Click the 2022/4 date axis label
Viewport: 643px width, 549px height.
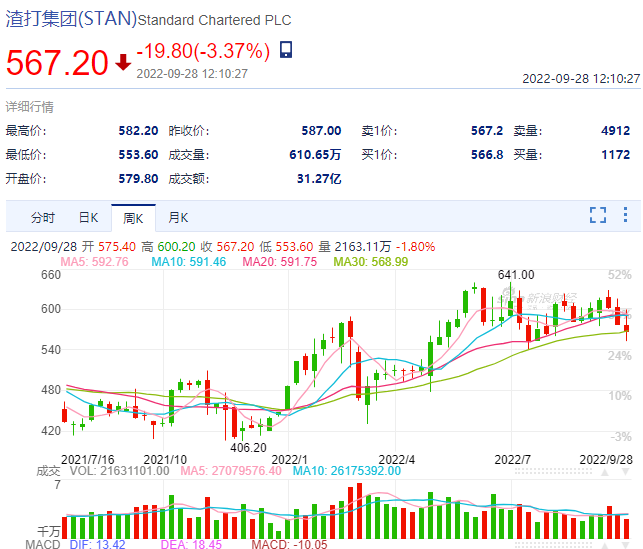click(397, 460)
